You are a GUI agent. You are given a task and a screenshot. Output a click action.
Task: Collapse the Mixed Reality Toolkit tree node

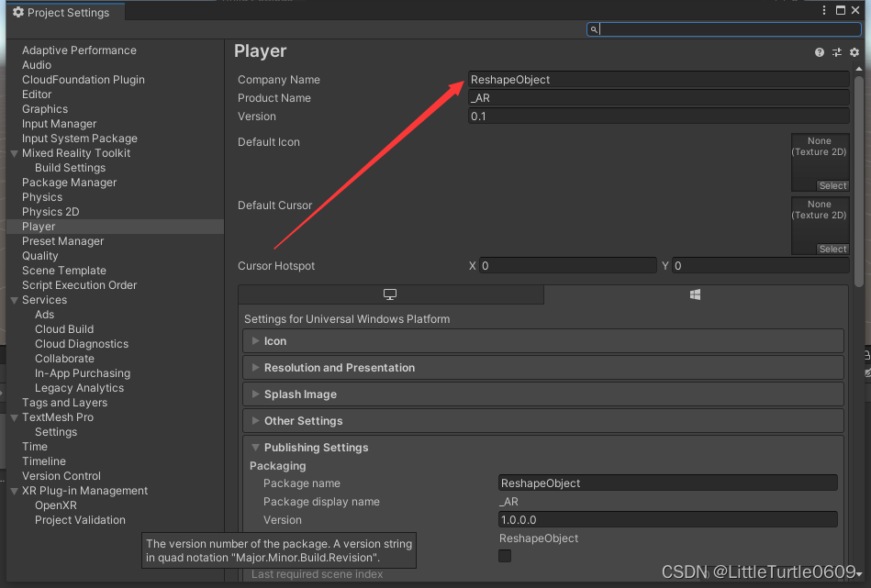click(x=15, y=153)
